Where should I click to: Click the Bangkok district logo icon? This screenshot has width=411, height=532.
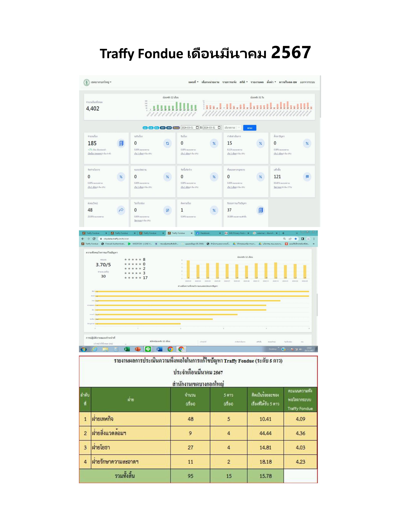pyautogui.click(x=86, y=83)
